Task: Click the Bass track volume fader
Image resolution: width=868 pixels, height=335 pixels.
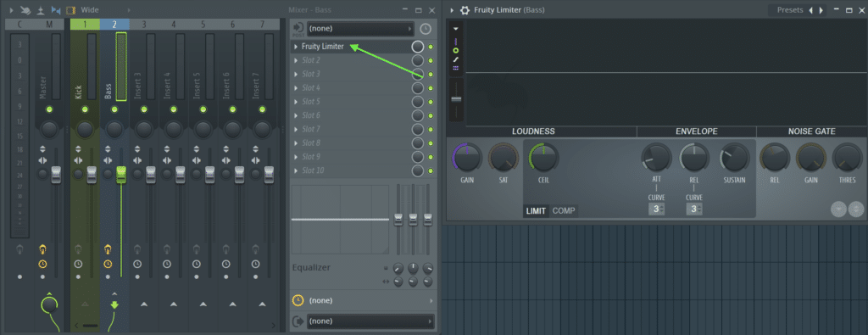Action: point(121,175)
